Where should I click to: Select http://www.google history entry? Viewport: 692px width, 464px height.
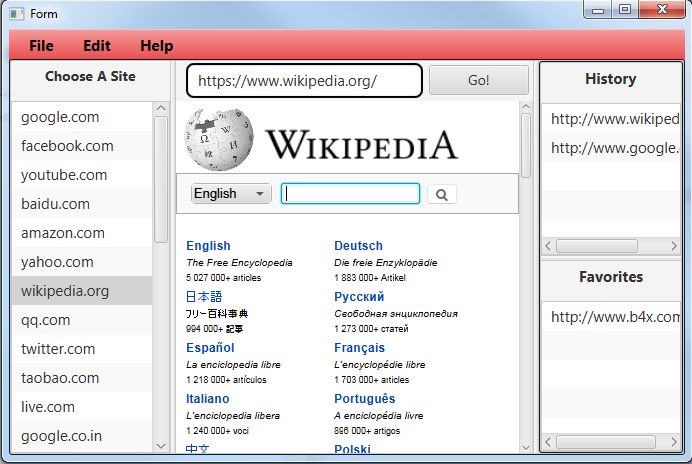coord(611,148)
